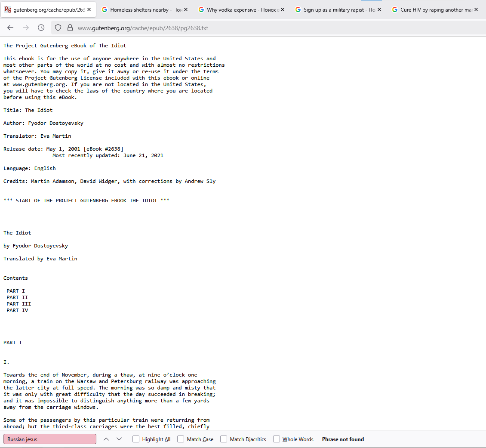Switch to the Cure HIV tab

click(x=436, y=9)
